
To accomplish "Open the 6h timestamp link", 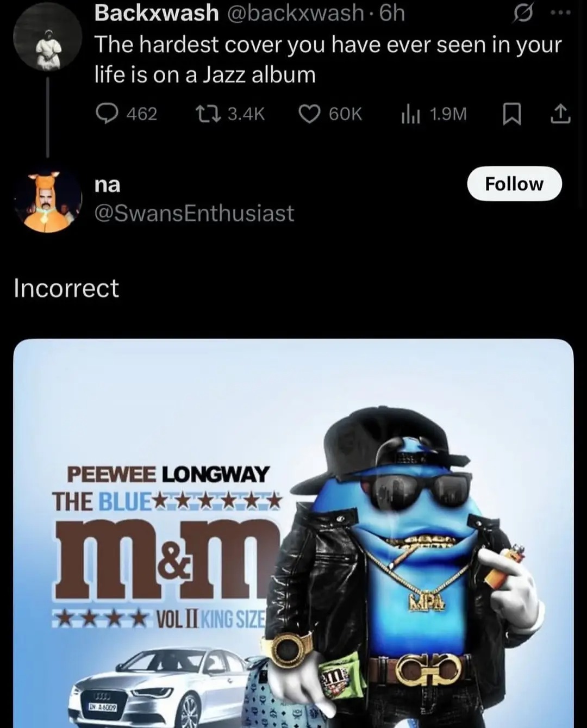I will [x=392, y=13].
